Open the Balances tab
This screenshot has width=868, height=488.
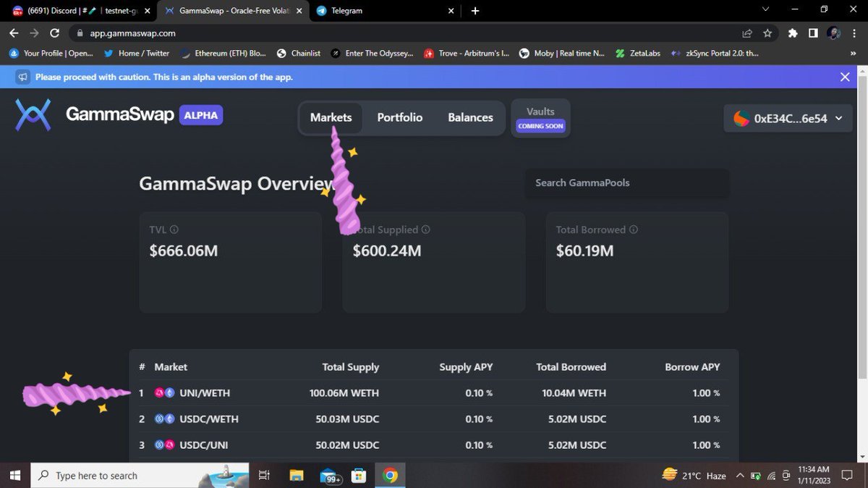(x=470, y=117)
